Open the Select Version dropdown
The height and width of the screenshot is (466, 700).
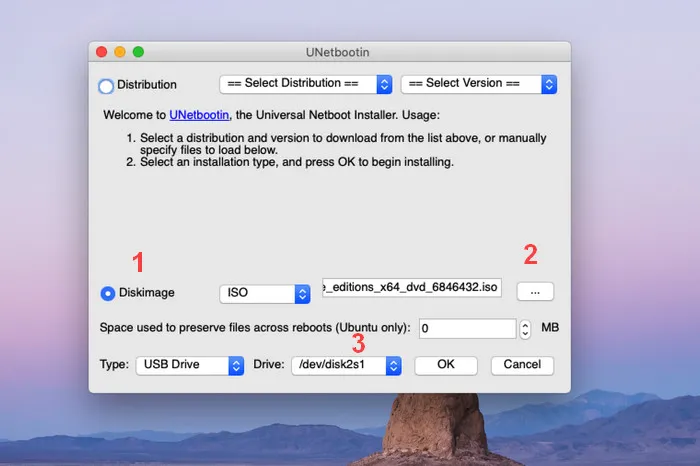[x=479, y=84]
